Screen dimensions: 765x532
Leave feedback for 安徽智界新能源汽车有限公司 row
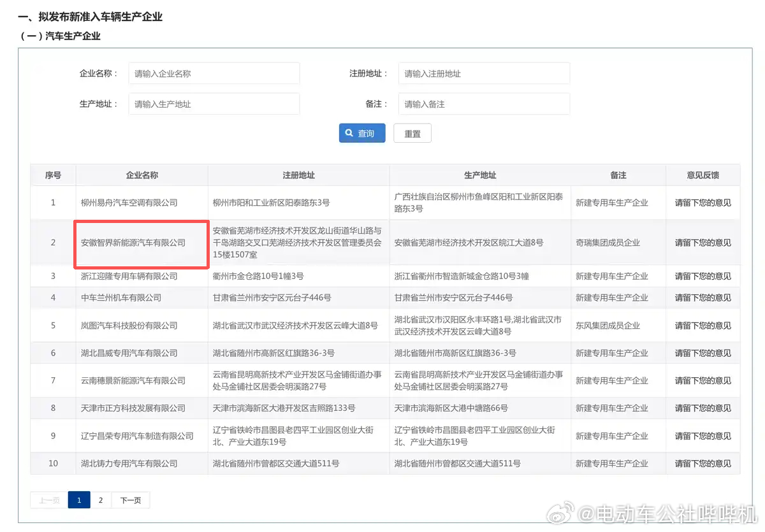coord(703,243)
